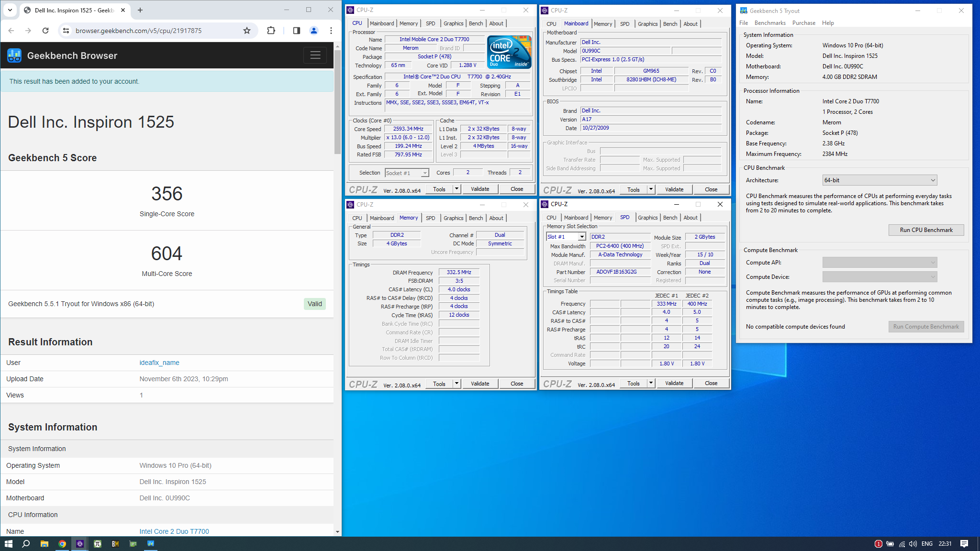This screenshot has width=980, height=551.
Task: Open Chrome profile avatar
Action: (x=314, y=31)
